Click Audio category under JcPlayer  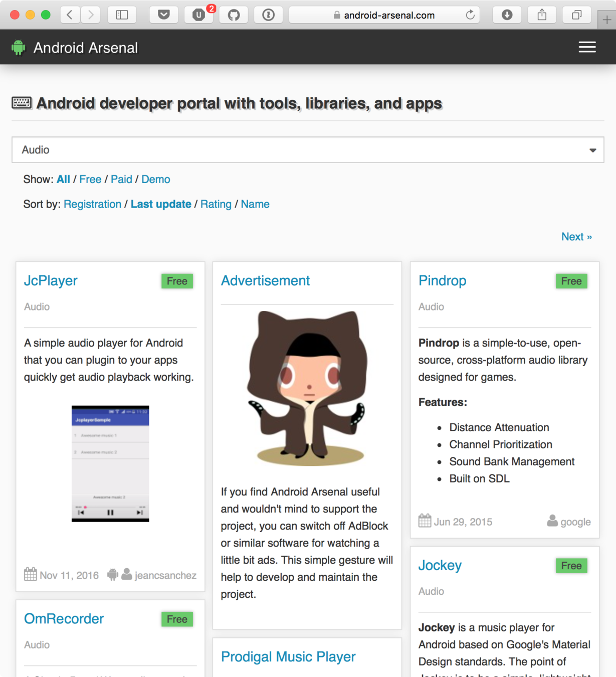pyautogui.click(x=37, y=307)
